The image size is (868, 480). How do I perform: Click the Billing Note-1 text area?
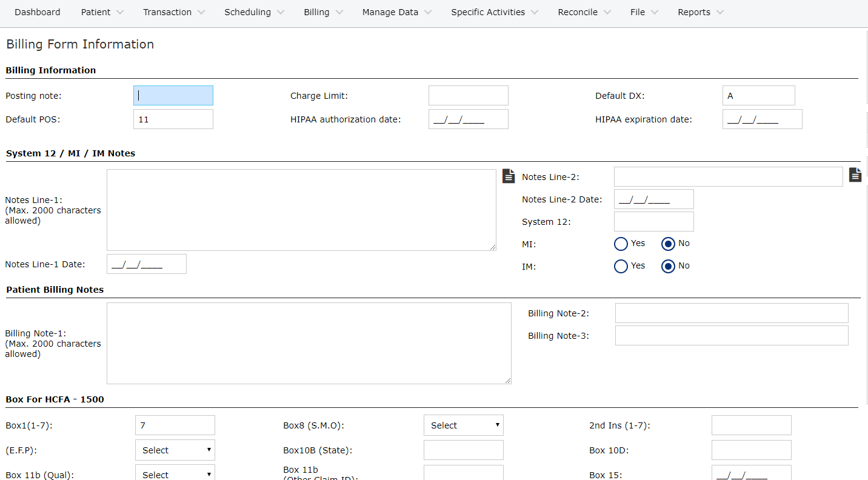click(x=309, y=343)
